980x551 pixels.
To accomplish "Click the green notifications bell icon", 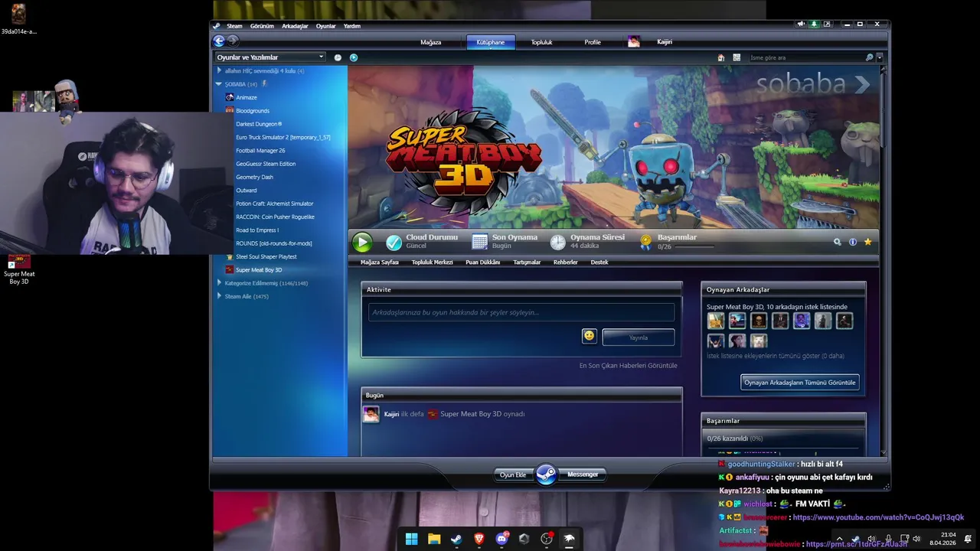I will (814, 24).
